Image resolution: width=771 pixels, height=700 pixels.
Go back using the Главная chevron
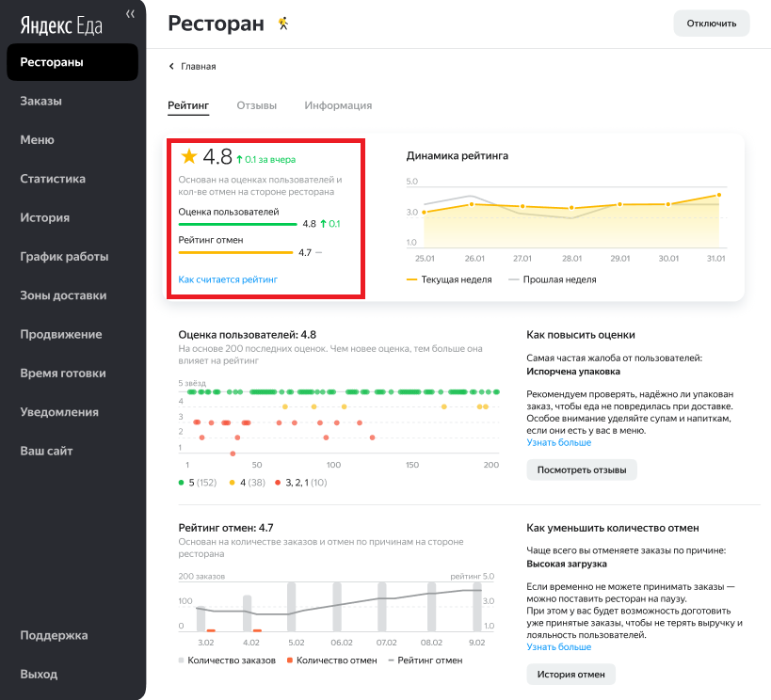pos(171,67)
